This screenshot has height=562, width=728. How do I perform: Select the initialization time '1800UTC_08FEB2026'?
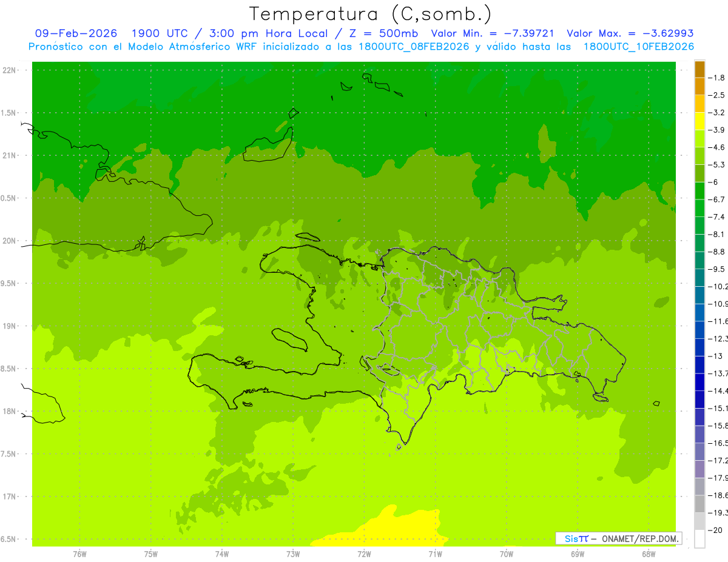pyautogui.click(x=413, y=47)
